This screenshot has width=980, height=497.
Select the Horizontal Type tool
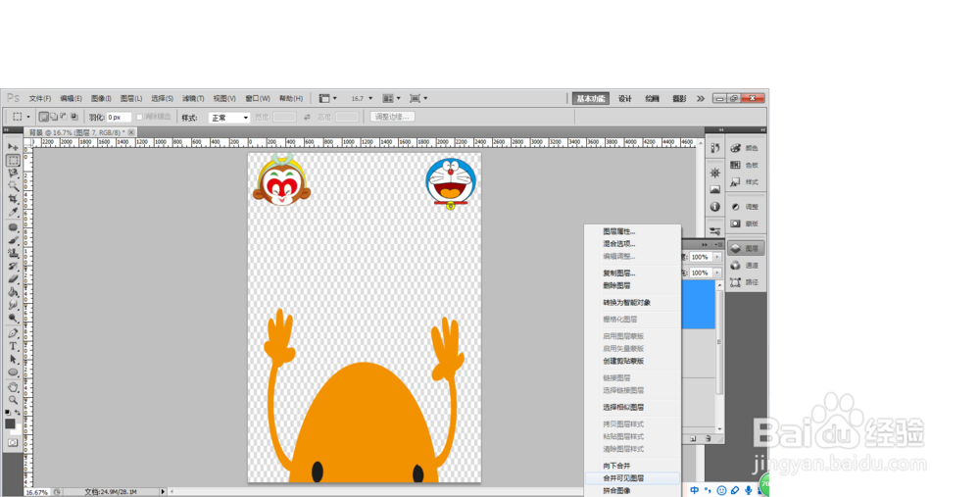13,346
